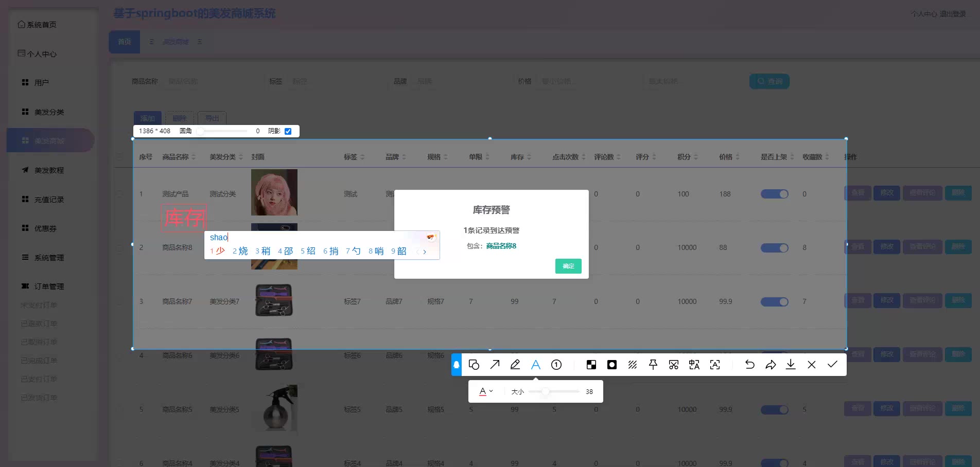The height and width of the screenshot is (467, 980).
Task: Adjust the 大小 font size slider
Action: (546, 391)
